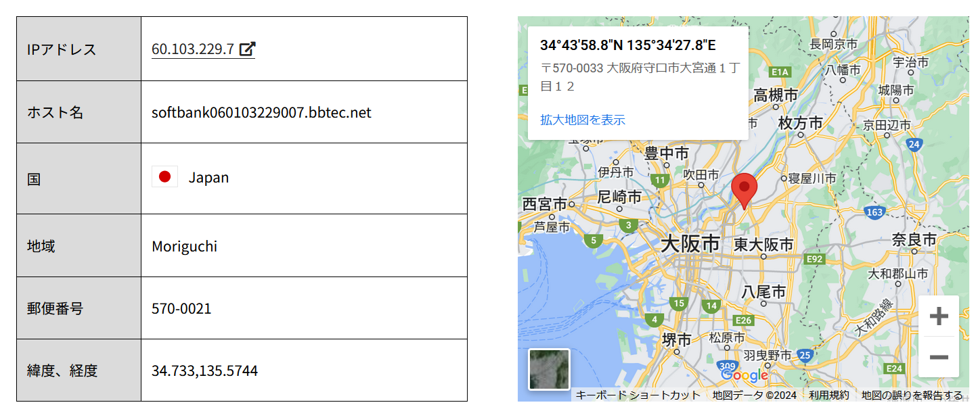Click the E24 expressway shield
This screenshot has width=980, height=409.
(895, 368)
